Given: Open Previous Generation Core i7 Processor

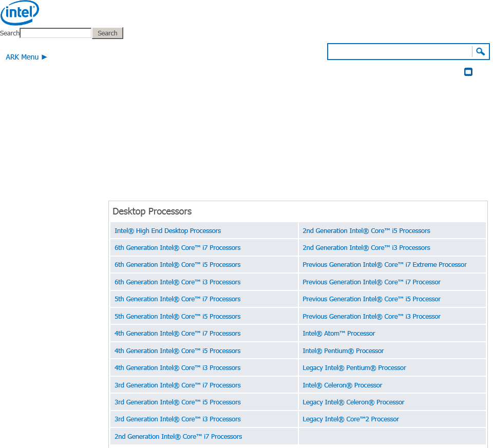Looking at the screenshot, I should point(371,282).
